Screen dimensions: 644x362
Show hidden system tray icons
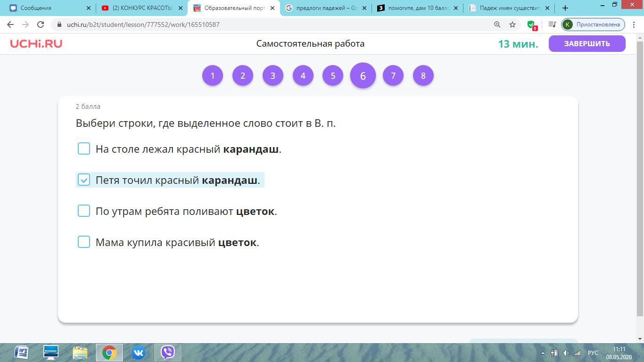coord(542,353)
